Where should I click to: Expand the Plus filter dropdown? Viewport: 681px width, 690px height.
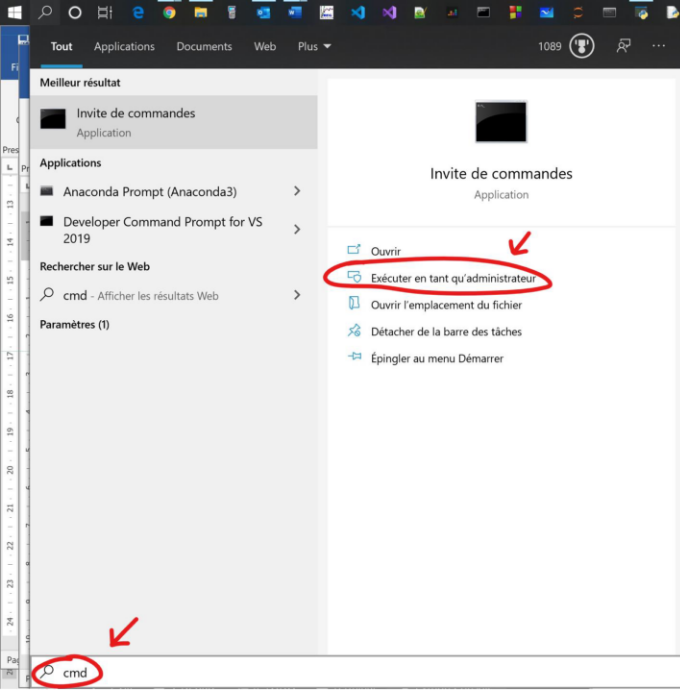pyautogui.click(x=314, y=47)
